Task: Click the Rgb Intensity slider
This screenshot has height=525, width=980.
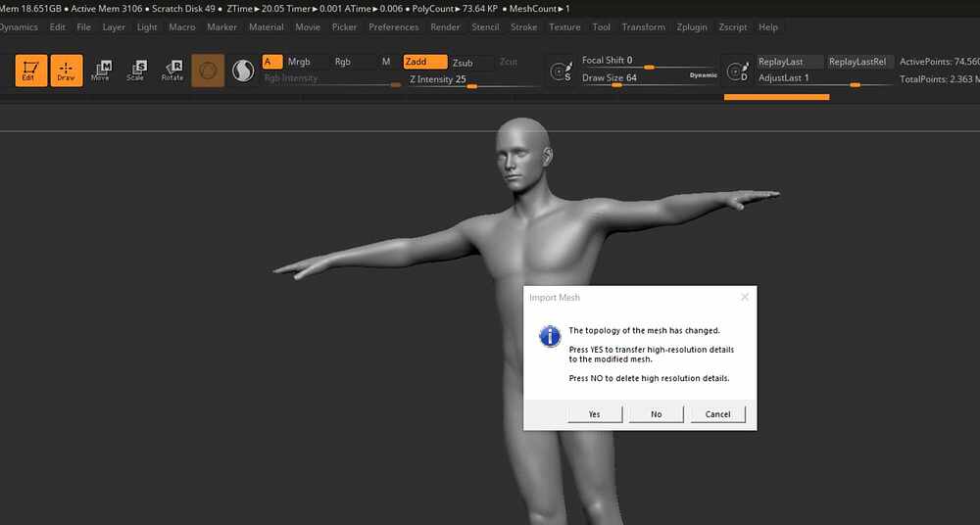Action: point(332,79)
